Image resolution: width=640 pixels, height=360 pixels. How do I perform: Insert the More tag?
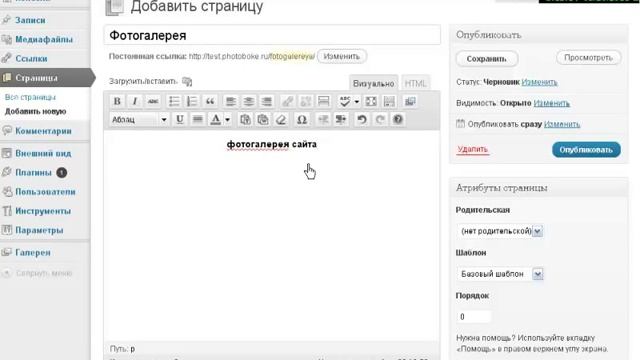coord(324,101)
